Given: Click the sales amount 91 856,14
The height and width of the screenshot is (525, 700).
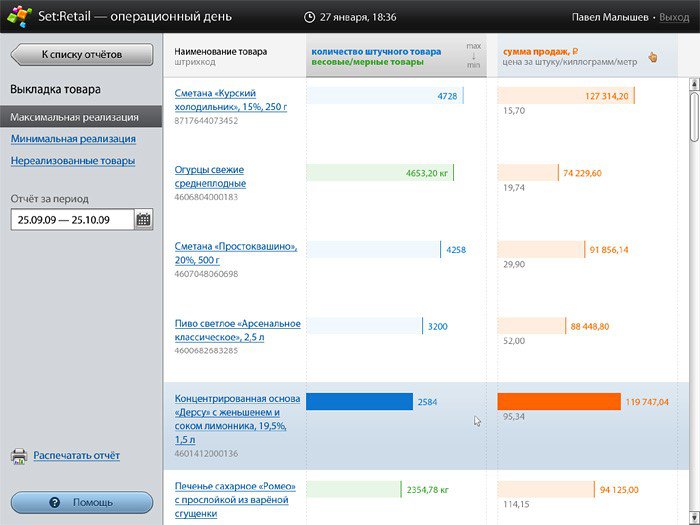Looking at the screenshot, I should (x=609, y=250).
